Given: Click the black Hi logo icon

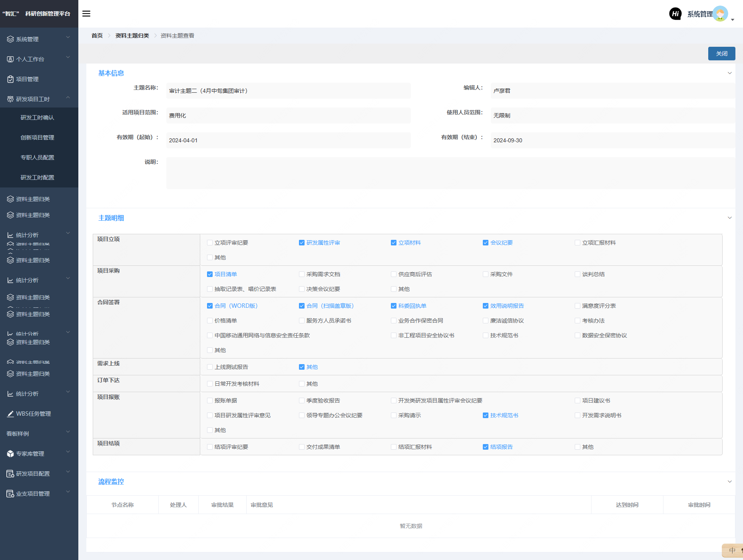Looking at the screenshot, I should click(675, 14).
